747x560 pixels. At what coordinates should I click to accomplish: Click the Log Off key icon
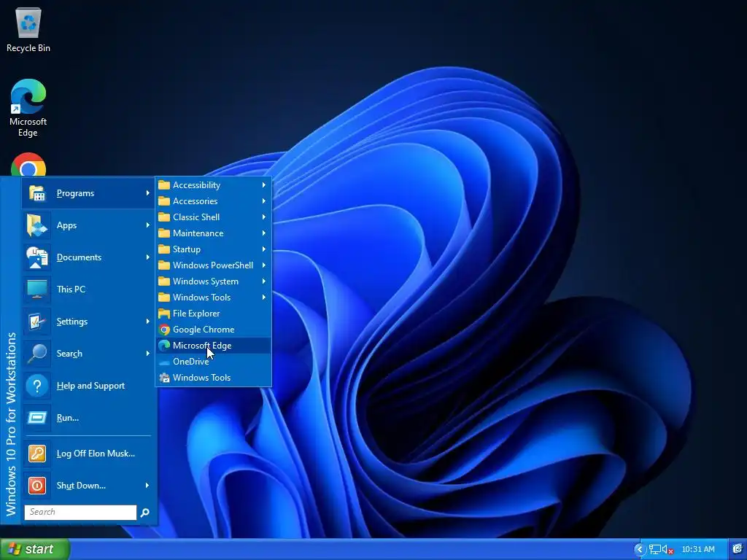[36, 454]
